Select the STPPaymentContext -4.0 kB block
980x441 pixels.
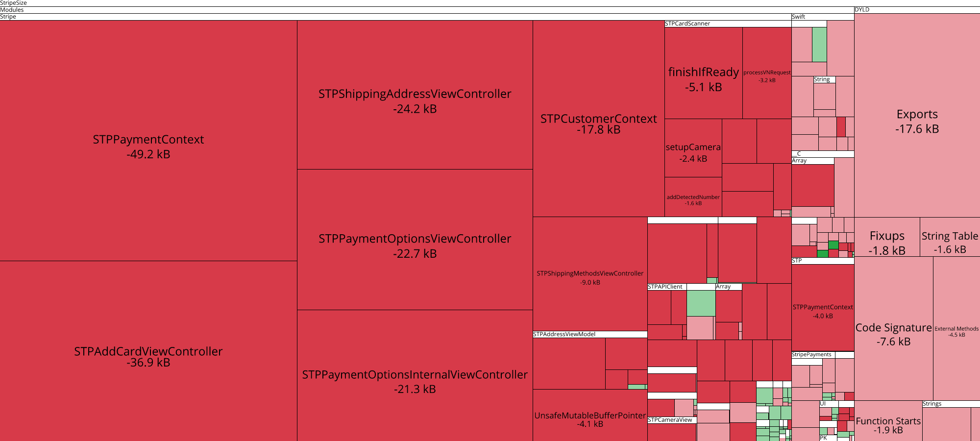tap(823, 307)
